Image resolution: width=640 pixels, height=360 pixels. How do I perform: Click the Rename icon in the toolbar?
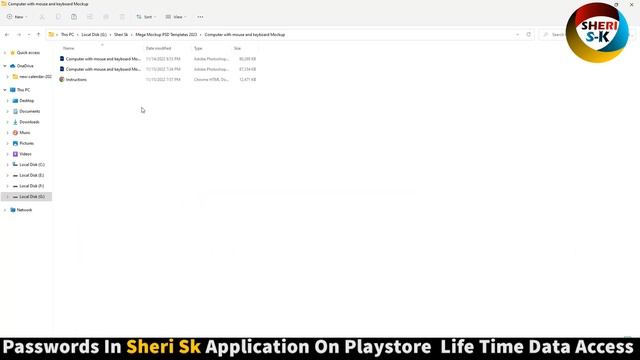click(x=90, y=17)
